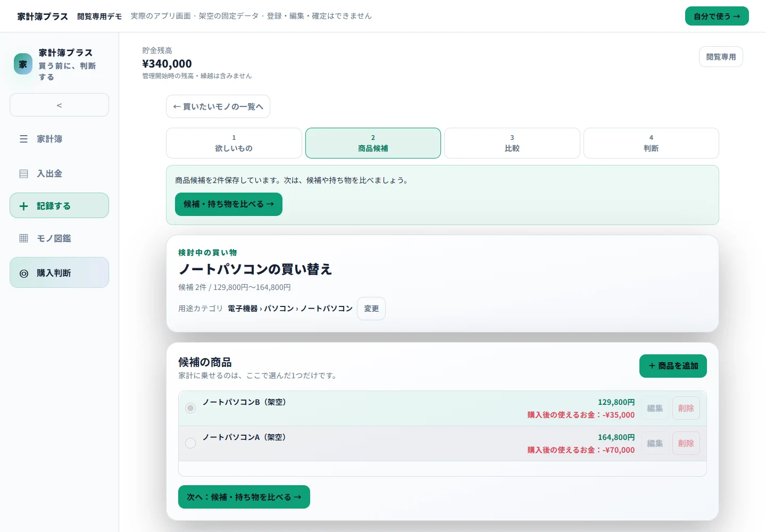Click the モノ図鑑 grid icon
The height and width of the screenshot is (532, 766).
[23, 238]
